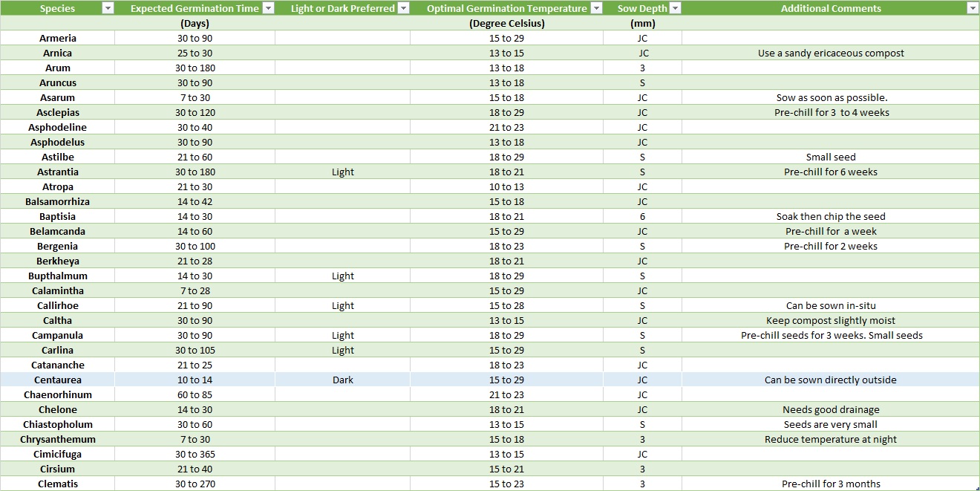Select the Arum species name
The image size is (980, 491).
point(58,68)
